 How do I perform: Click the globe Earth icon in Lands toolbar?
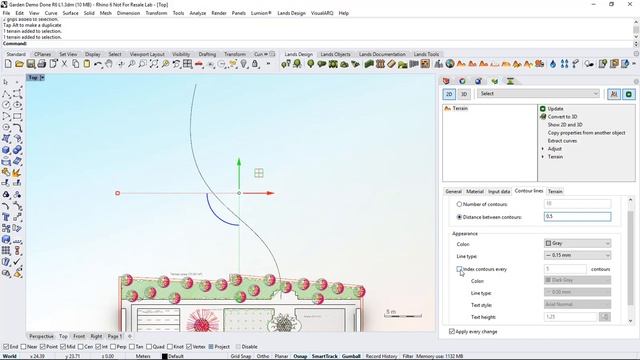pyautogui.click(x=450, y=64)
